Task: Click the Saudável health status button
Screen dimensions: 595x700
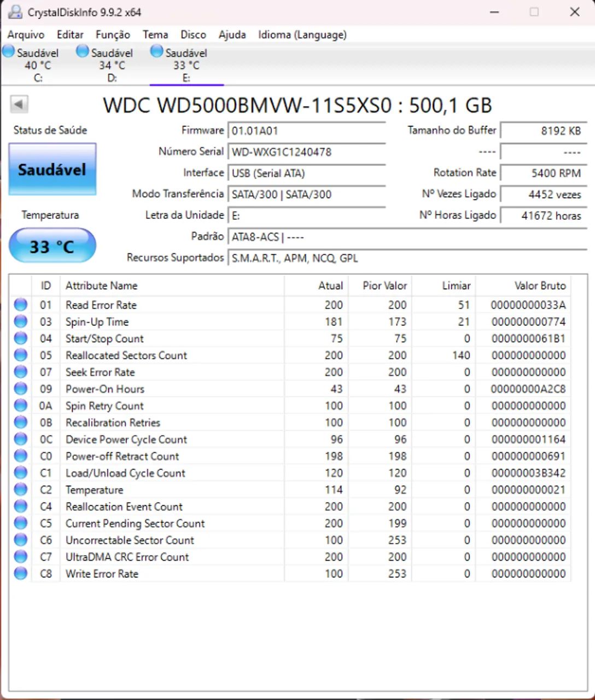Action: coord(52,170)
